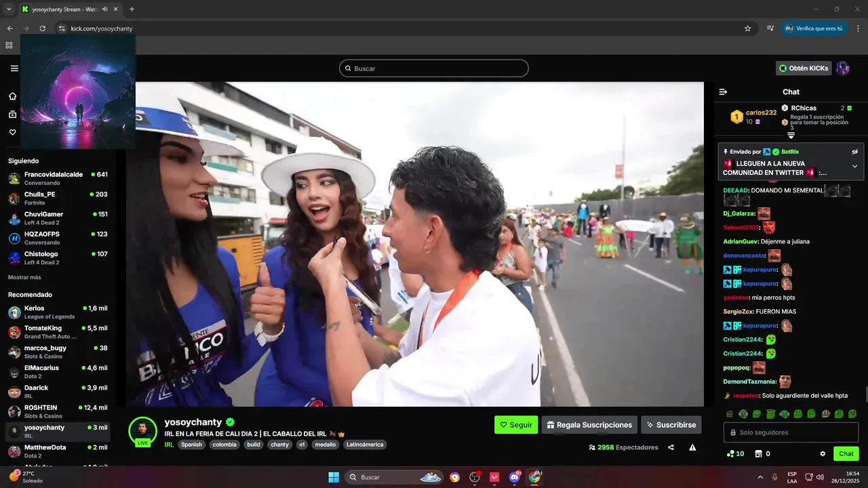Open ChuviGamer channel in sidebar
868x488 pixels.
pos(58,218)
